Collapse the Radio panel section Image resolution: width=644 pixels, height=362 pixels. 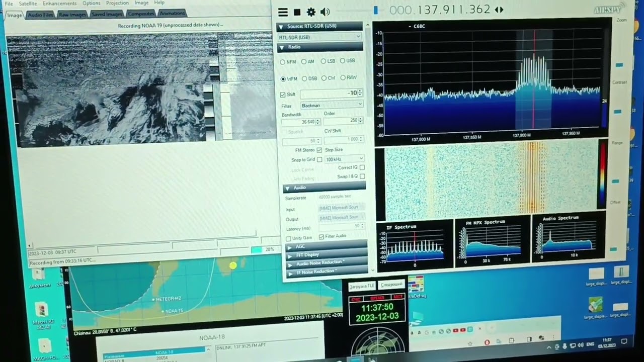pyautogui.click(x=320, y=47)
